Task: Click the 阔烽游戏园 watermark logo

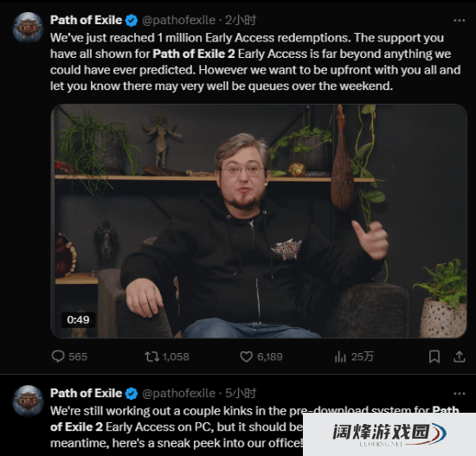Action: click(x=389, y=434)
